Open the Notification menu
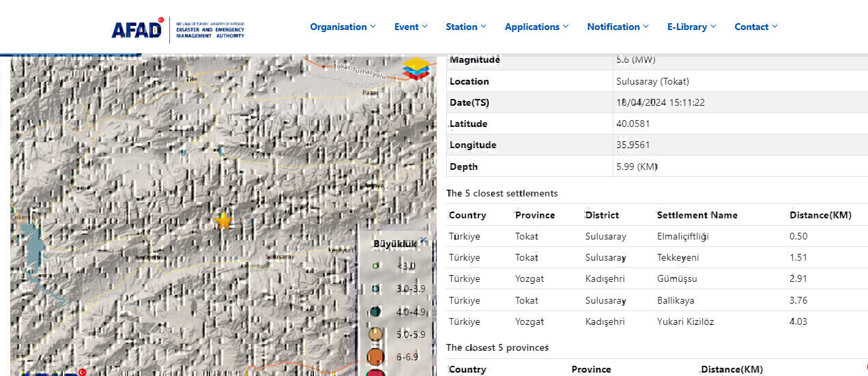This screenshot has height=376, width=868. click(x=618, y=27)
